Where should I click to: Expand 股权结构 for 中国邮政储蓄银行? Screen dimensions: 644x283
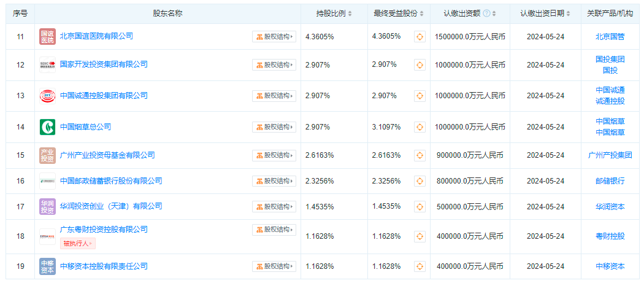click(x=274, y=181)
